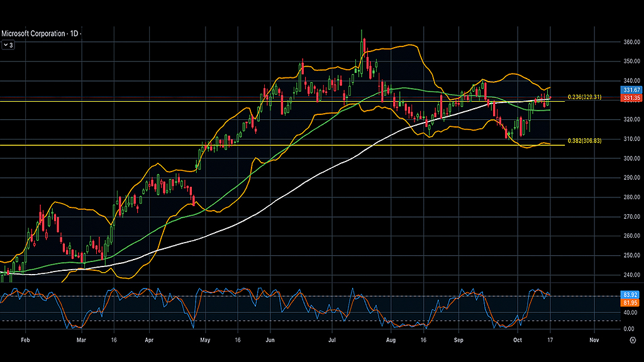644x362 pixels.
Task: Click the 280.00 price axis label
Action: pos(631,197)
